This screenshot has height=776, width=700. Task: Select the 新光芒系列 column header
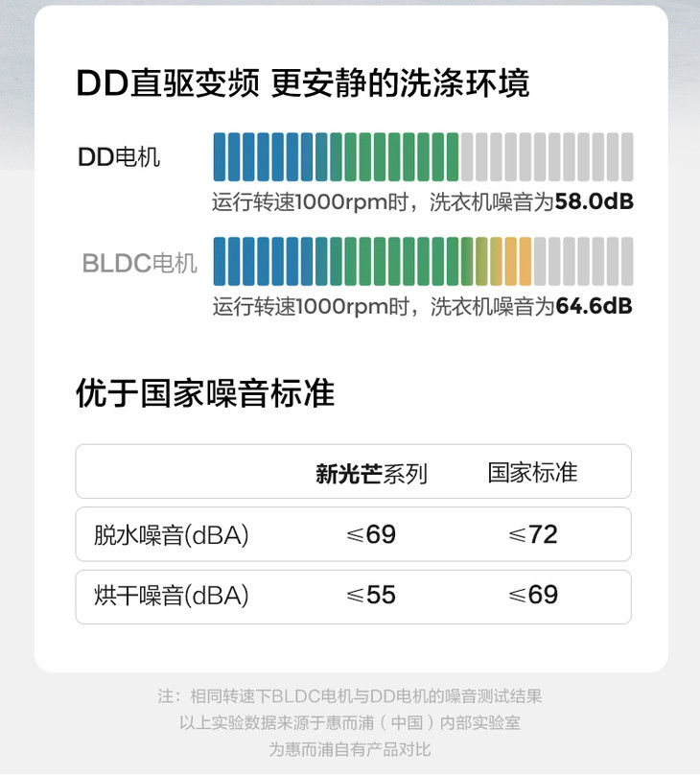(x=371, y=473)
